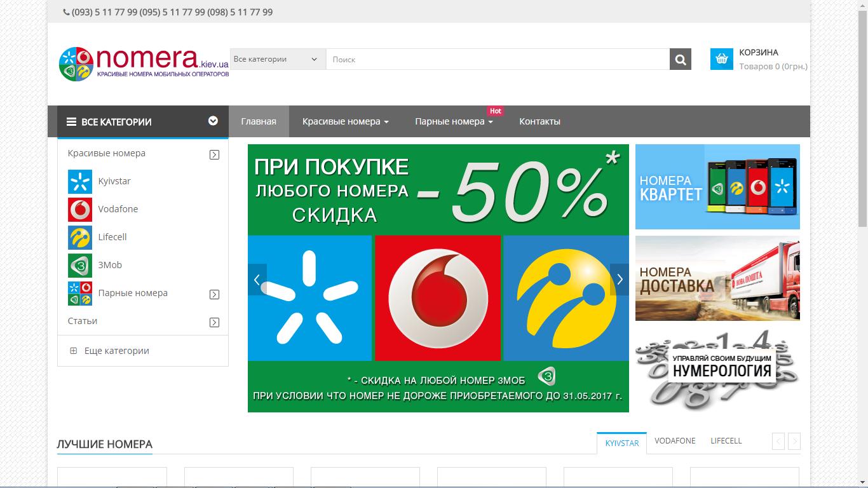Open Lifecell category link in sidebar
This screenshot has height=488, width=868.
click(x=112, y=237)
